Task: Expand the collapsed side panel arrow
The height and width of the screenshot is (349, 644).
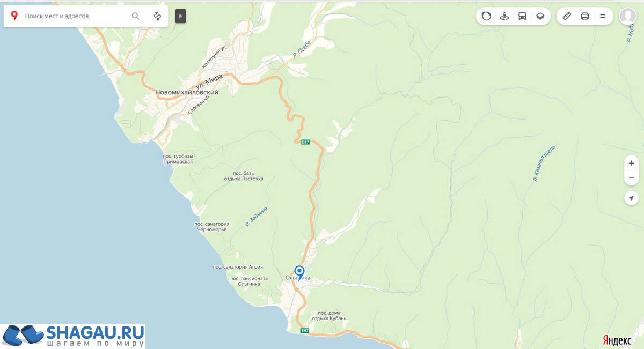Action: click(180, 16)
